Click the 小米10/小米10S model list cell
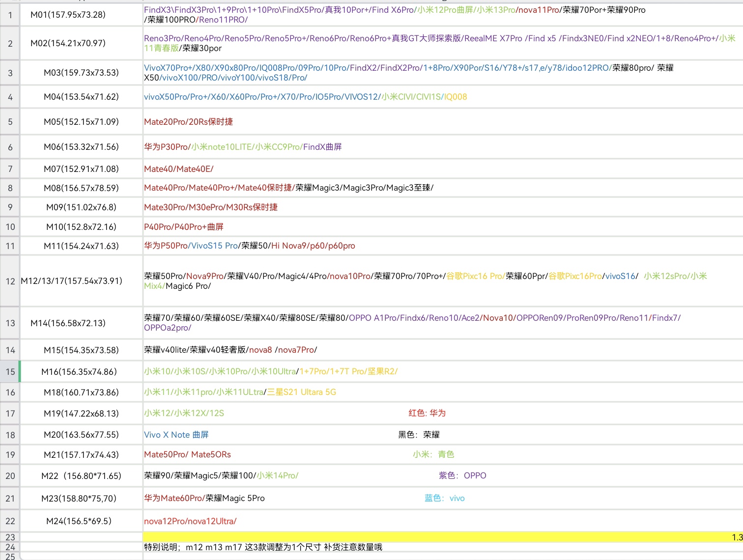 (442, 372)
